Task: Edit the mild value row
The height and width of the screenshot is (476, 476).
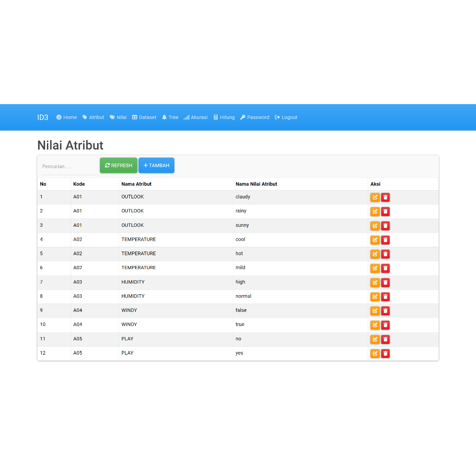Action: point(375,268)
